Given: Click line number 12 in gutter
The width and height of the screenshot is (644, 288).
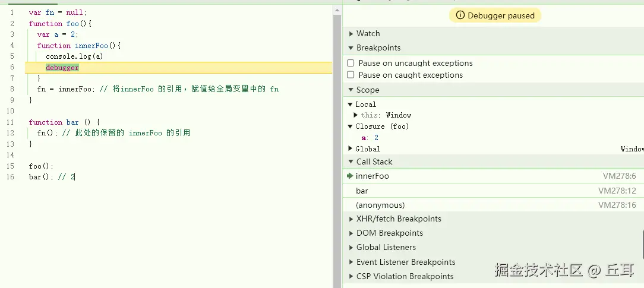Looking at the screenshot, I should [10, 133].
